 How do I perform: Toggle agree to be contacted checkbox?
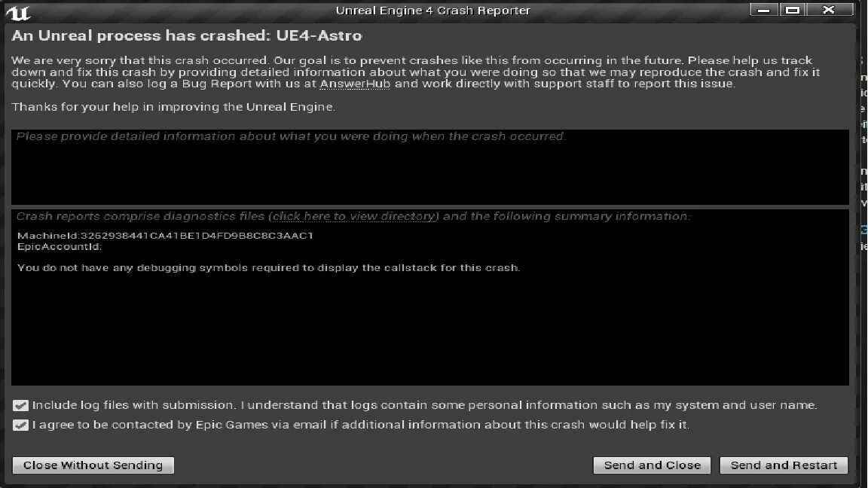(21, 425)
